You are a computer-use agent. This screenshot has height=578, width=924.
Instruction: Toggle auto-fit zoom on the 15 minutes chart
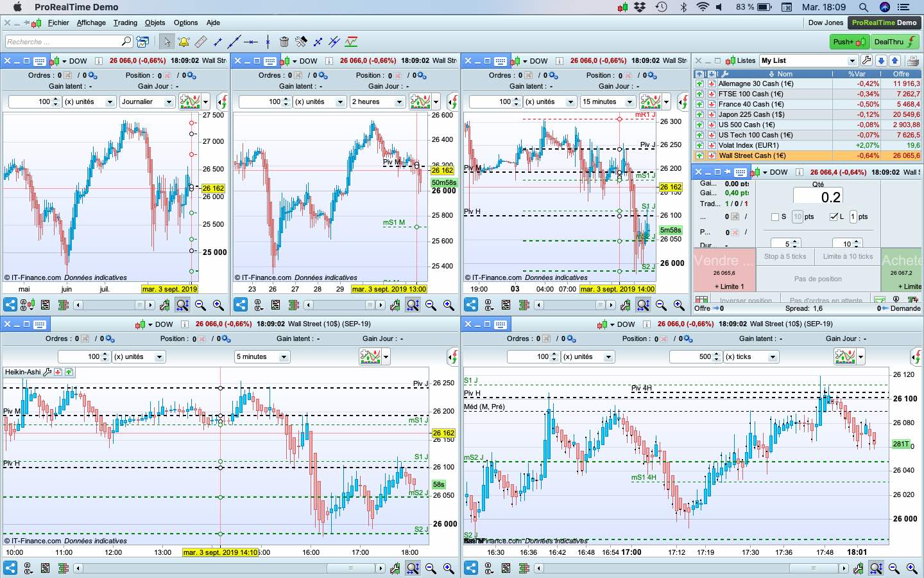[643, 305]
